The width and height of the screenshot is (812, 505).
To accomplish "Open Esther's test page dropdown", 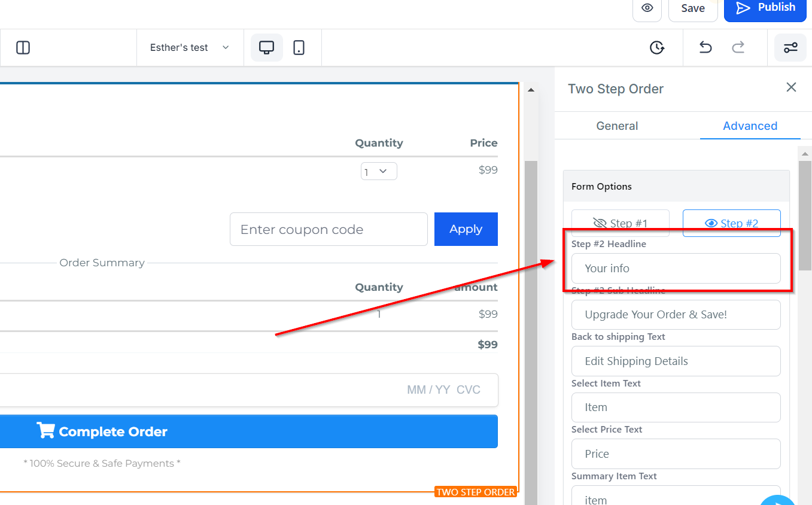I will point(189,48).
